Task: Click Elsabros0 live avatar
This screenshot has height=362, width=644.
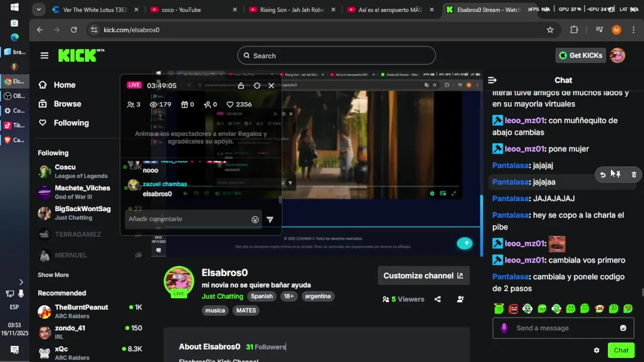Action: (x=179, y=282)
